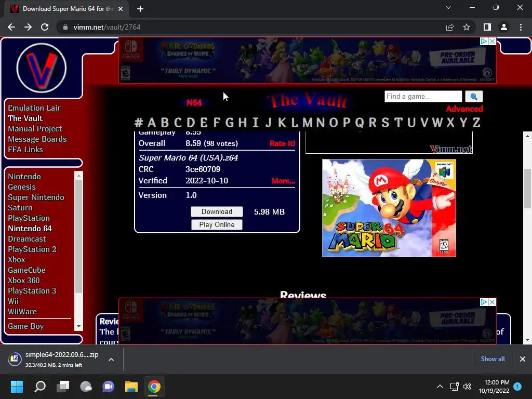Close the downloads bar

click(523, 359)
